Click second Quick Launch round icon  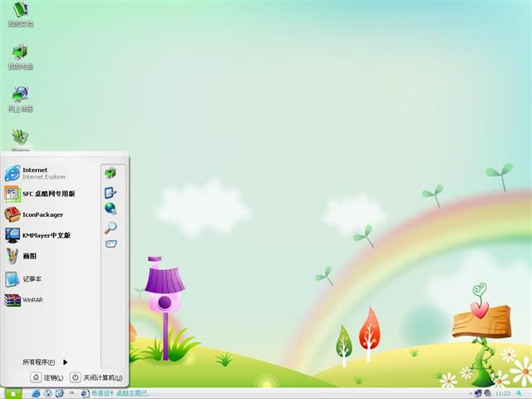pos(48,393)
